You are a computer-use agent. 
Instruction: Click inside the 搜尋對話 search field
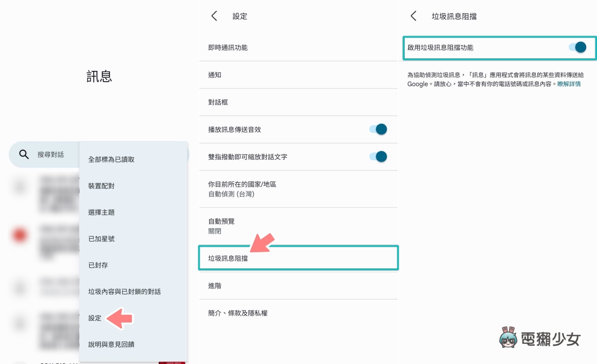[51, 154]
